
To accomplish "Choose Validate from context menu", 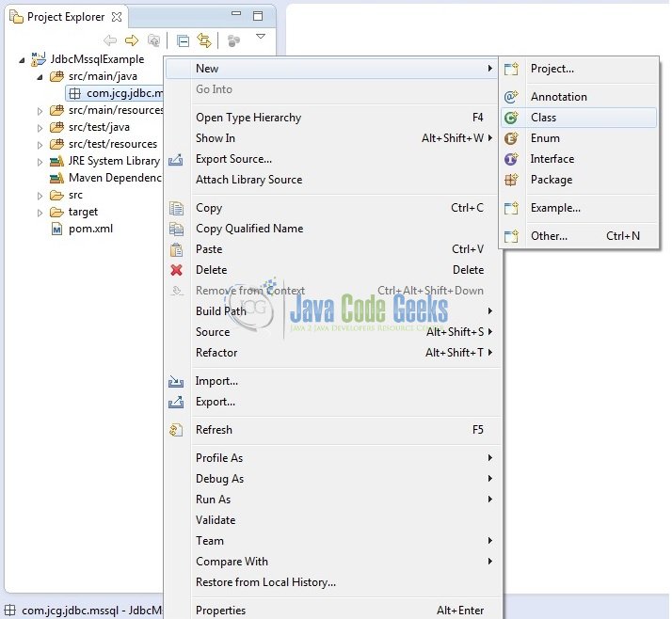I will tap(332, 520).
